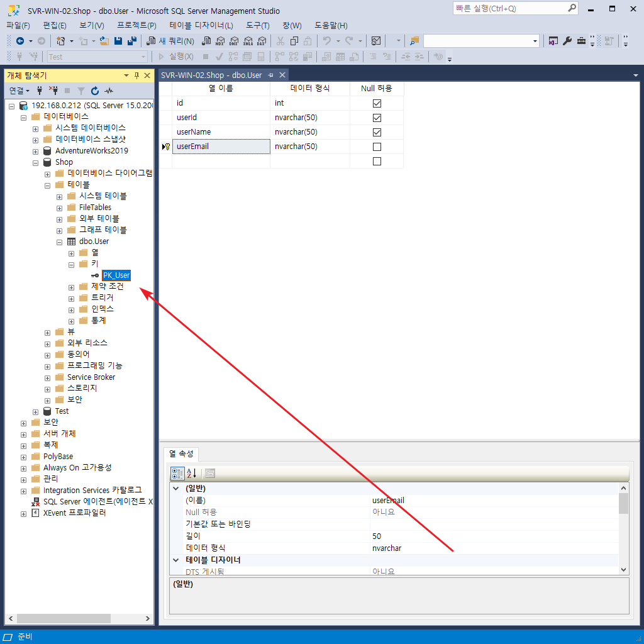The width and height of the screenshot is (644, 644).
Task: Sort column properties alphabetically
Action: tap(192, 474)
